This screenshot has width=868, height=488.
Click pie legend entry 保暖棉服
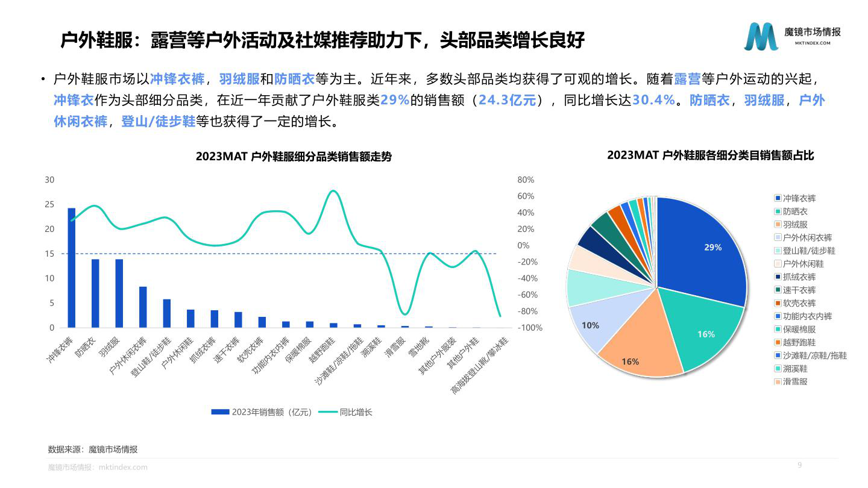pyautogui.click(x=795, y=330)
